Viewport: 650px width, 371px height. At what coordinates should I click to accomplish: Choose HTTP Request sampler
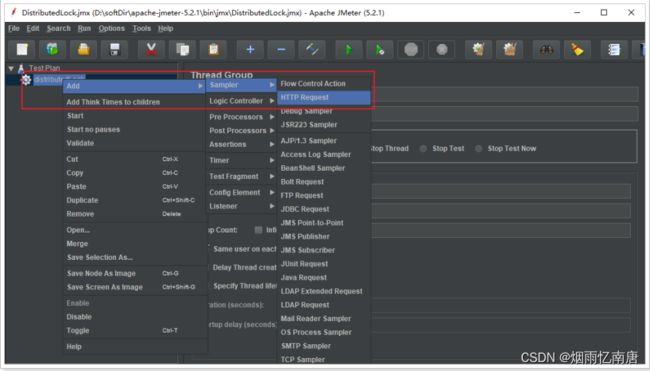(324, 97)
